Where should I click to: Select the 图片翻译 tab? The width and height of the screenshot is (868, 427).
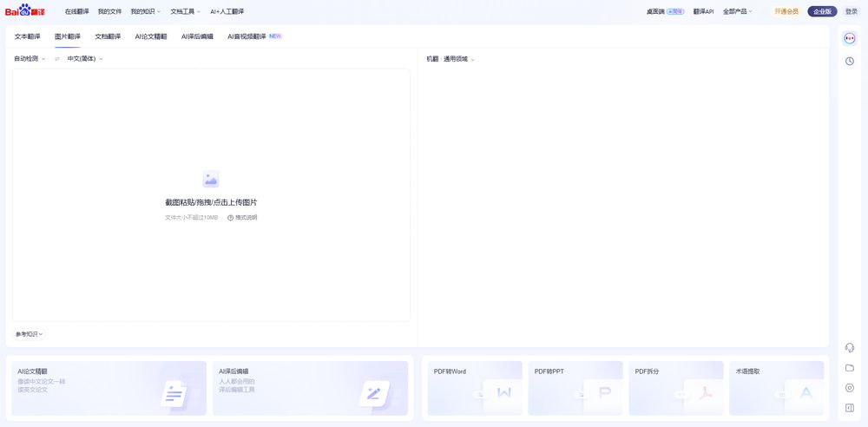(68, 36)
